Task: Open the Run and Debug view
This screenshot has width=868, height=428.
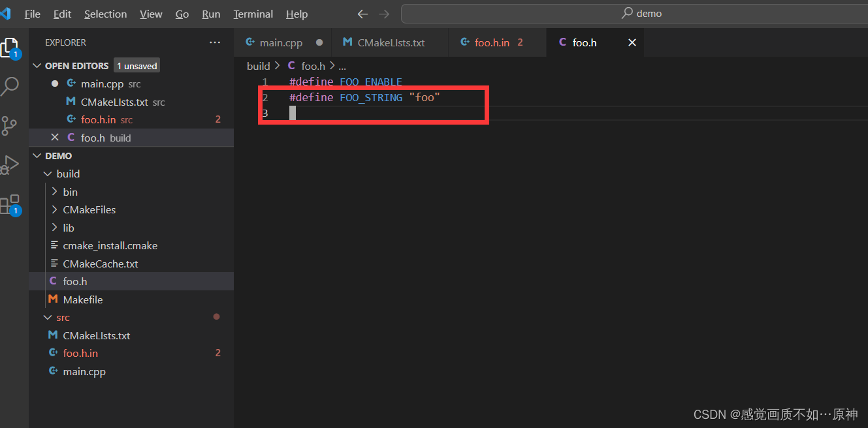Action: (x=13, y=164)
